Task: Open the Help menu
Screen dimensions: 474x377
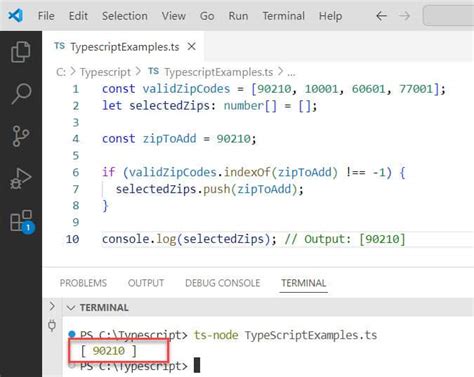Action: point(330,16)
